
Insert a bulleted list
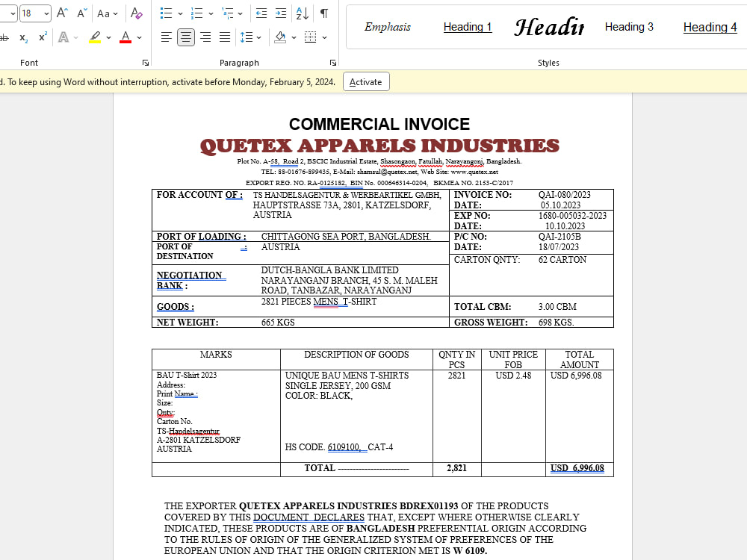pos(166,13)
